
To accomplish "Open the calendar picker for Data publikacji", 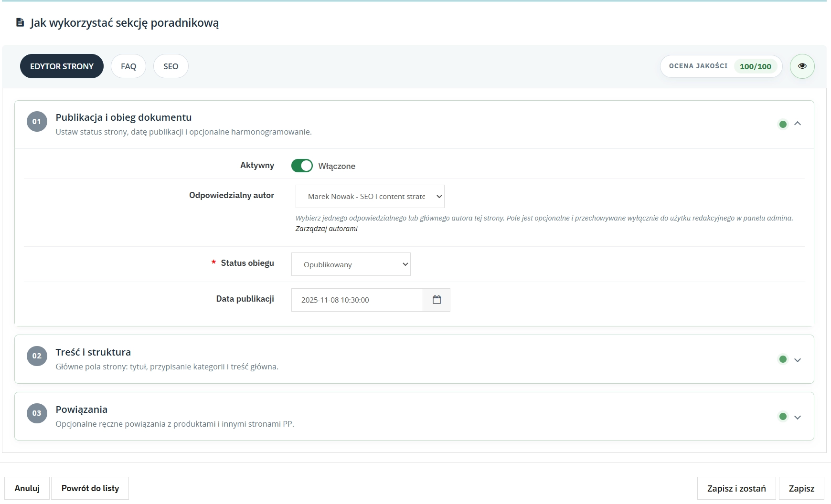I will [x=437, y=300].
